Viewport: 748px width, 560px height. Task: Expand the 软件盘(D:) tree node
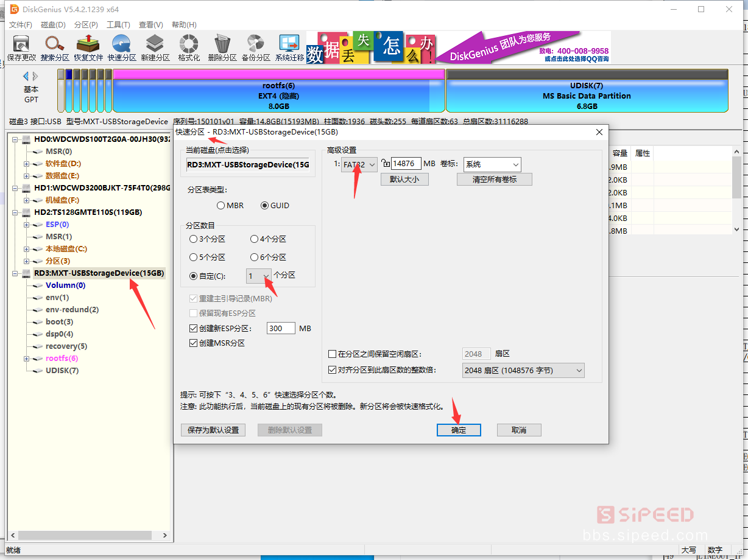click(26, 164)
